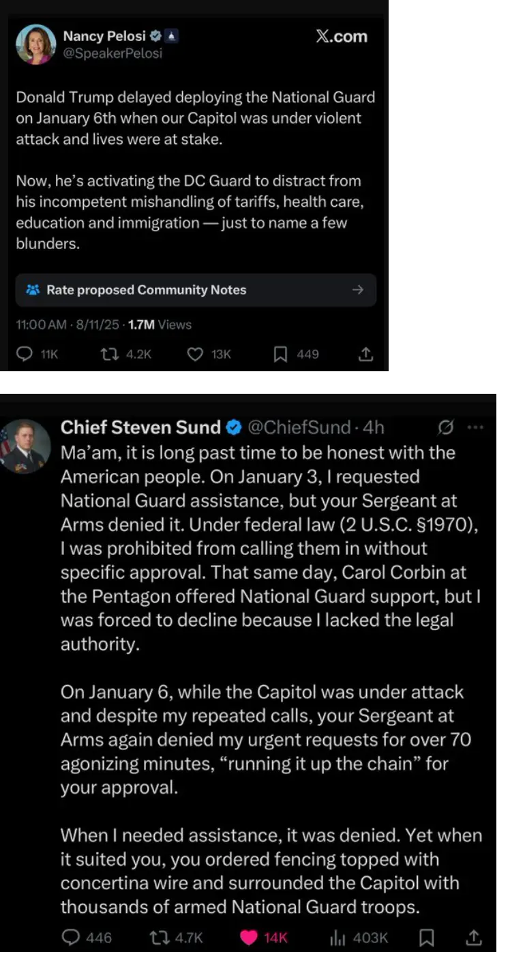Open Chief Steven Sund's avatar
The image size is (510, 980).
click(25, 446)
